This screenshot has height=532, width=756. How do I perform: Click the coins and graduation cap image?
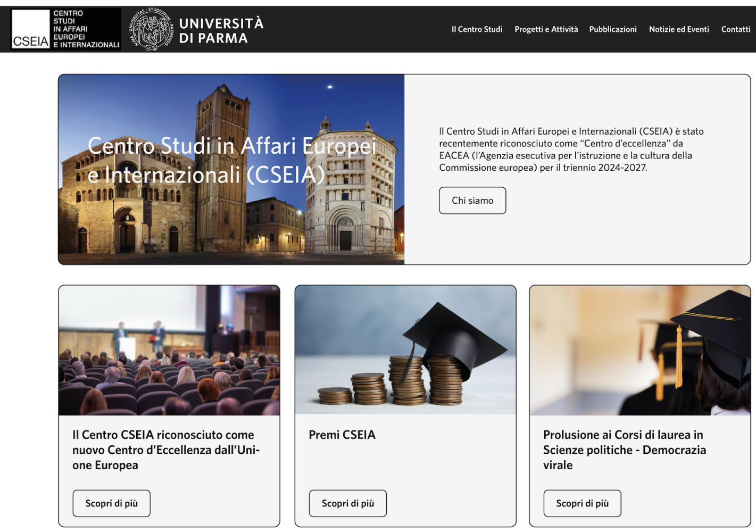coord(405,351)
